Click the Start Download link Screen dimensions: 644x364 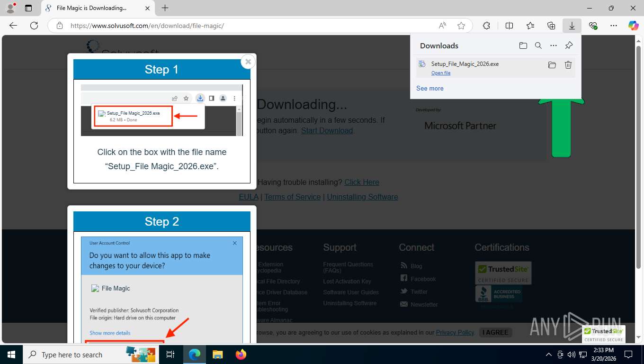click(x=327, y=130)
